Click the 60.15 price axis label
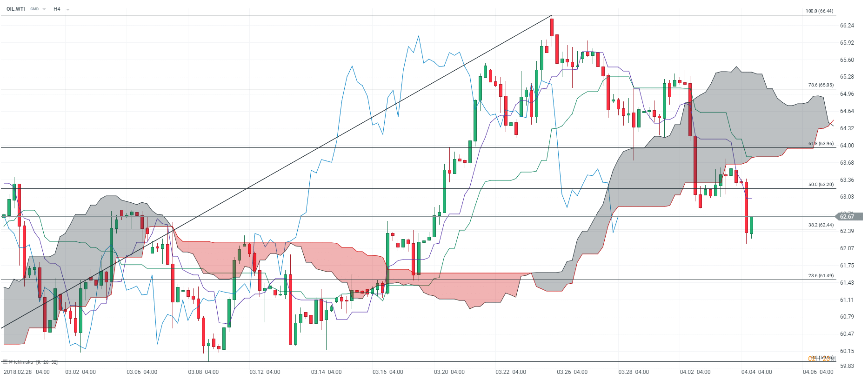 [x=847, y=351]
